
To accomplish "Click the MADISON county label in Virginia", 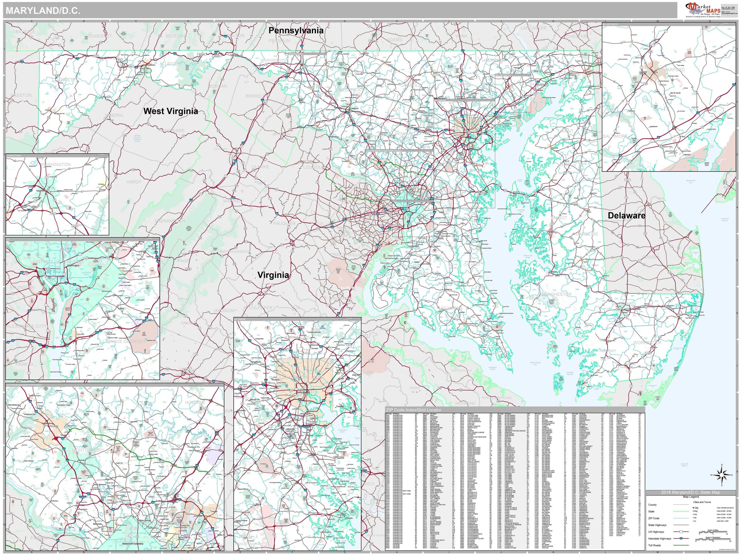I will pos(224,311).
